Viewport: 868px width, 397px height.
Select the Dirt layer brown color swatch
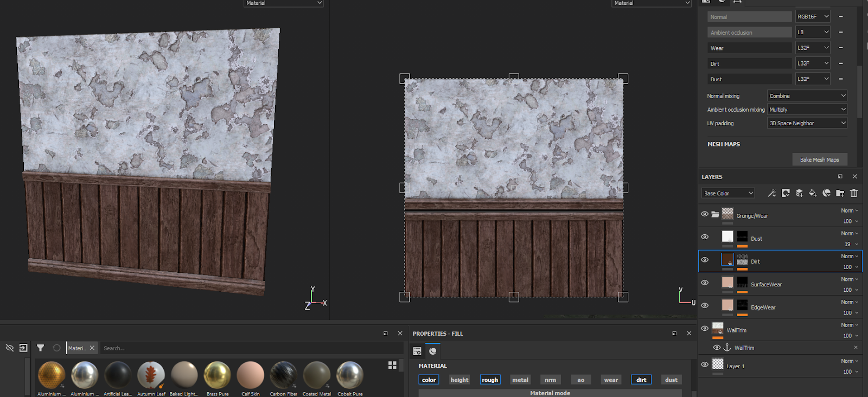click(727, 259)
